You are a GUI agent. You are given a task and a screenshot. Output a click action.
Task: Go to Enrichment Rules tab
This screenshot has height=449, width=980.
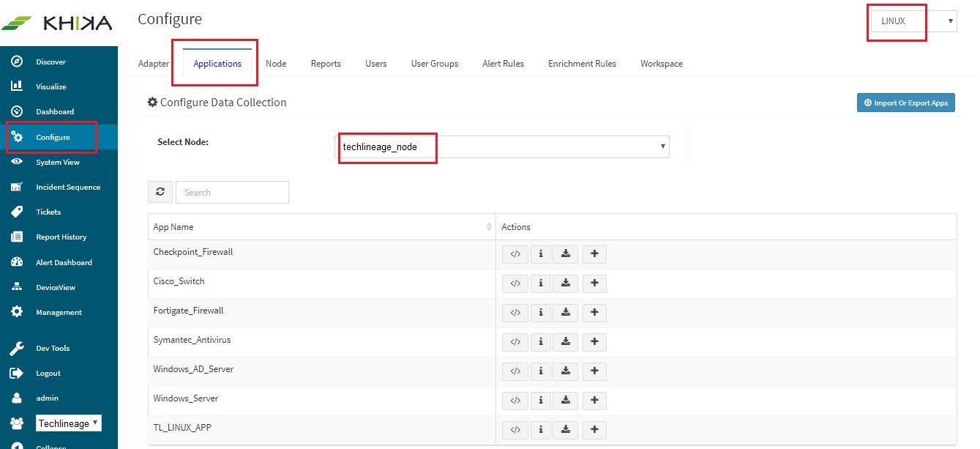pyautogui.click(x=583, y=64)
